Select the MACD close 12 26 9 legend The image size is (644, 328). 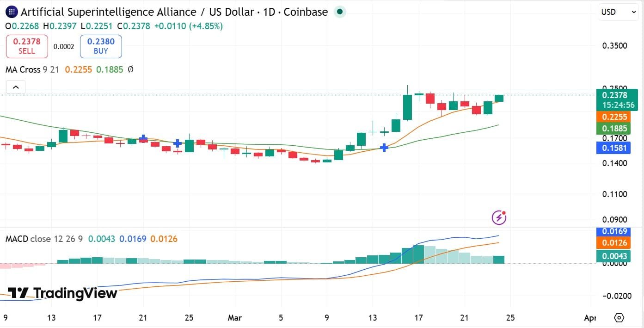(x=44, y=239)
